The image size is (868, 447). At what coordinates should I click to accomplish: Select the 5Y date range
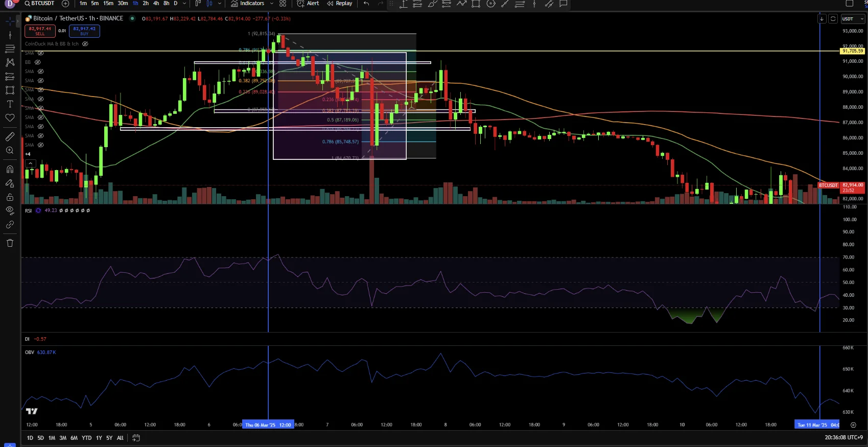click(109, 438)
